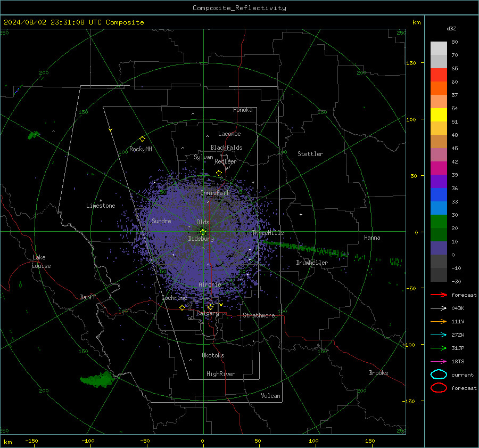Click the Cochrane label
Image resolution: width=479 pixels, height=448 pixels.
[x=174, y=298]
